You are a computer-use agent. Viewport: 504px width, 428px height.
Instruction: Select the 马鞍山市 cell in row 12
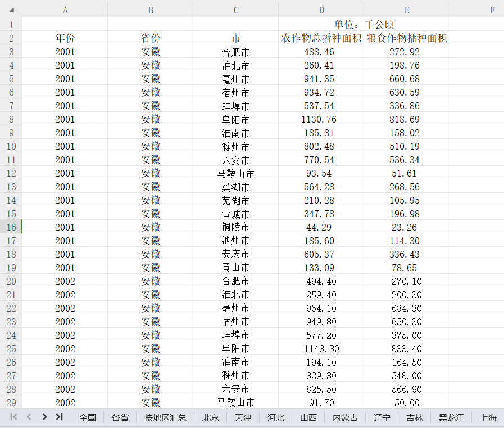pos(236,174)
